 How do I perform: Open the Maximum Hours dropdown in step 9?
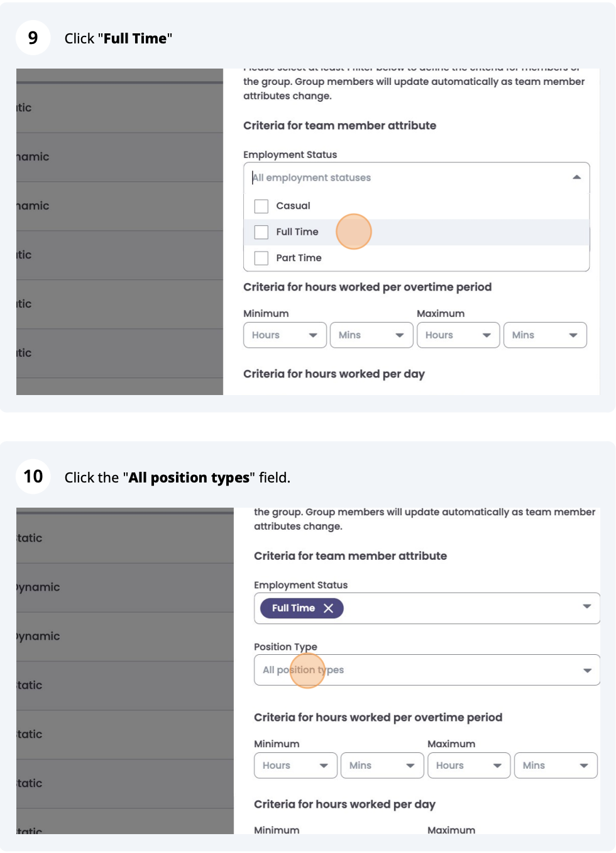(458, 335)
